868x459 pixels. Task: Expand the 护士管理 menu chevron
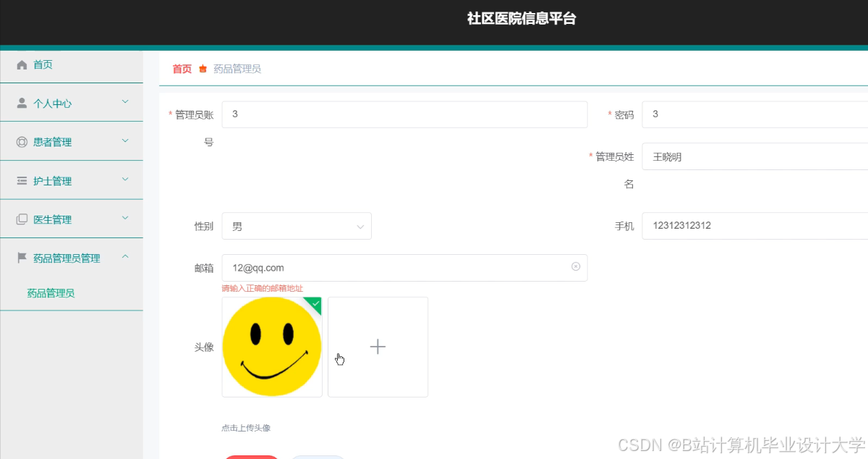coord(125,180)
